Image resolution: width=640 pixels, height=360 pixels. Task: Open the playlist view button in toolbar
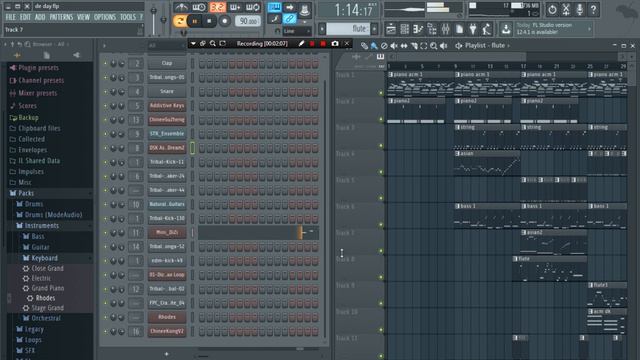coord(391,29)
